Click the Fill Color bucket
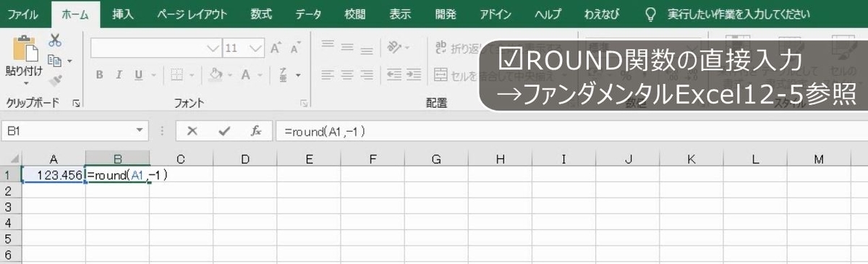868x264 pixels. click(215, 74)
